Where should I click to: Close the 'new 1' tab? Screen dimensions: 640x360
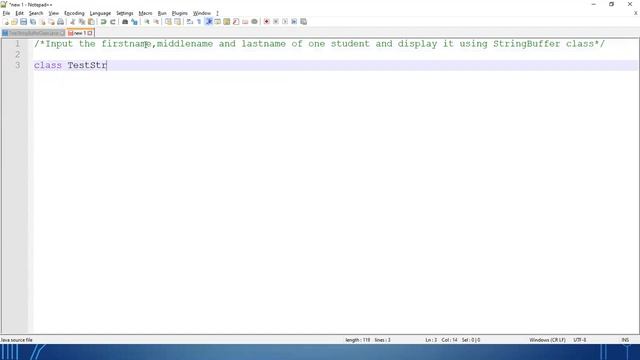(x=90, y=33)
